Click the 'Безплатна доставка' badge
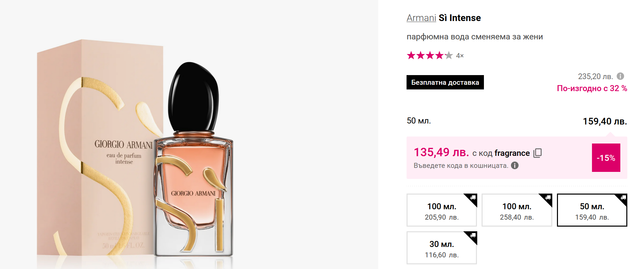This screenshot has width=644, height=269. 445,82
